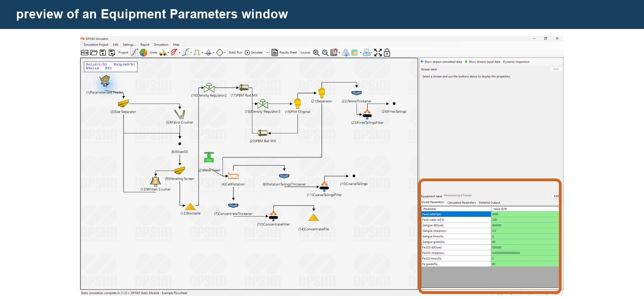The width and height of the screenshot is (644, 299).
Task: Select the diamond shape units icon
Action: coord(220,52)
